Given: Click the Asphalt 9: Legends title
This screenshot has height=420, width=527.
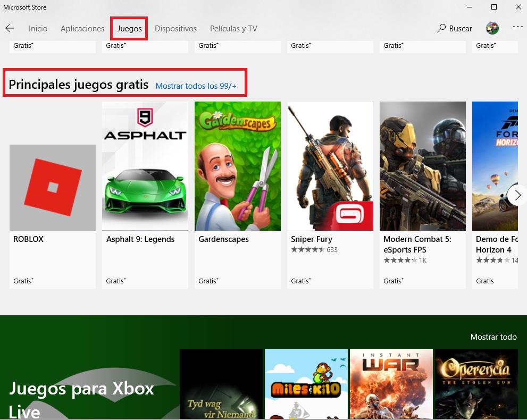Looking at the screenshot, I should point(140,239).
